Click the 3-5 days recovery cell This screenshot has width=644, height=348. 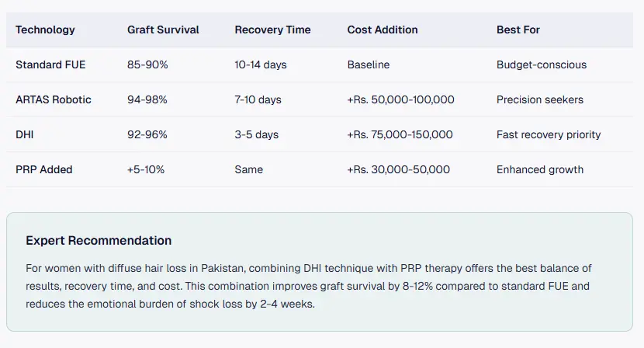tap(256, 134)
